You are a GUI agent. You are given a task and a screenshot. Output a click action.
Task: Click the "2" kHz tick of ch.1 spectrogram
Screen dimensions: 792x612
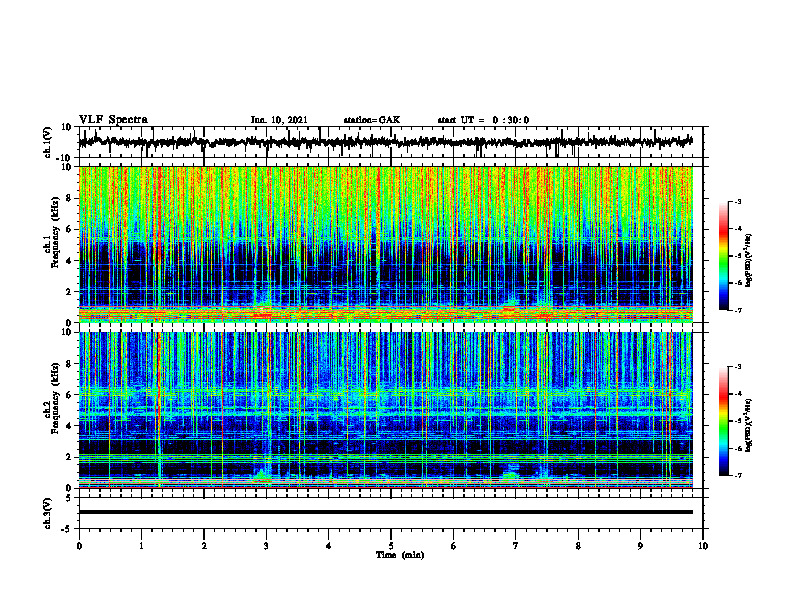coord(70,292)
